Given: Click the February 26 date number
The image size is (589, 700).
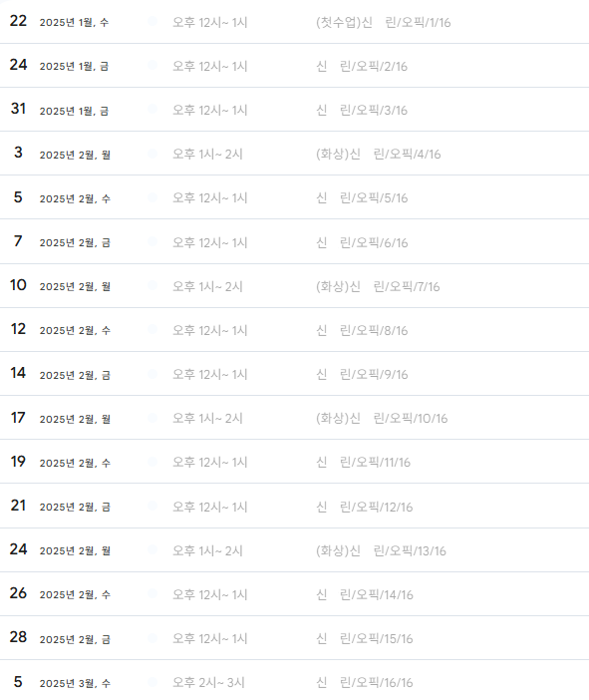Looking at the screenshot, I should click(x=18, y=593).
